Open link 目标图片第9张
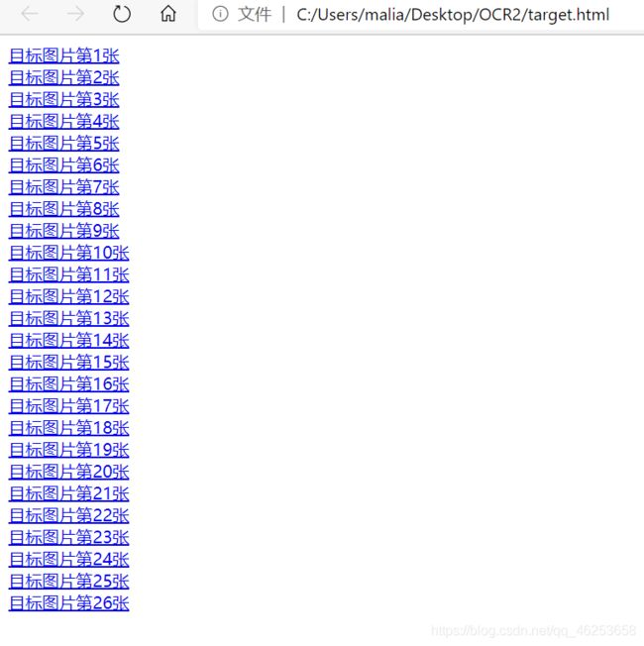 63,231
